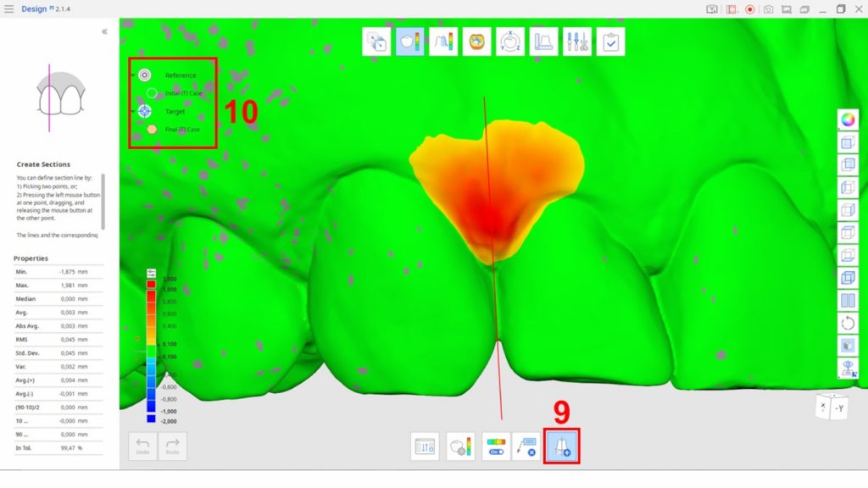The image size is (868, 488).
Task: Collapse the Target tree group arrow
Action: [x=133, y=111]
